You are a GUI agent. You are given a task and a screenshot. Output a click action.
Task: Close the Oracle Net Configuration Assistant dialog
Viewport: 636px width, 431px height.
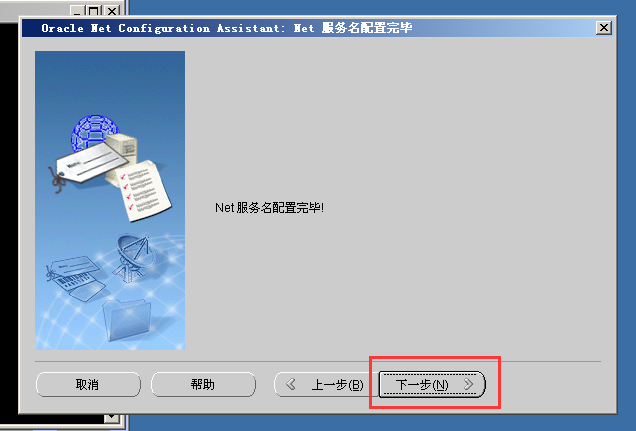604,28
